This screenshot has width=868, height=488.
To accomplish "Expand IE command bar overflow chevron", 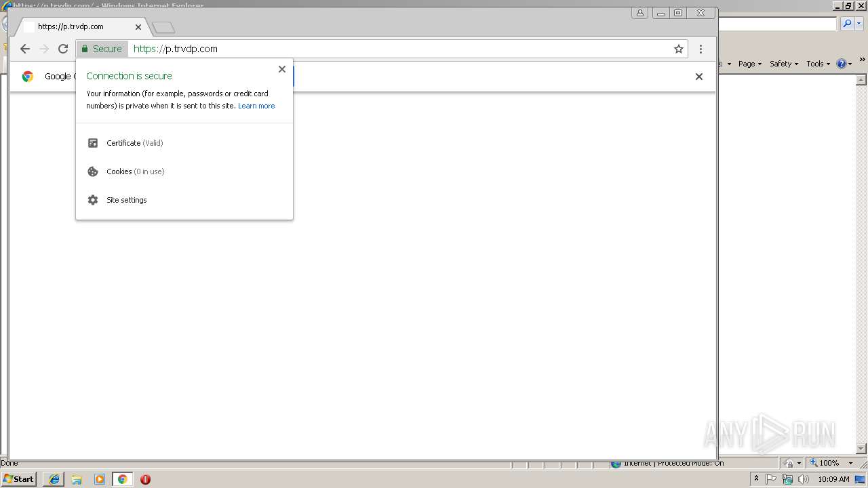I will click(863, 60).
